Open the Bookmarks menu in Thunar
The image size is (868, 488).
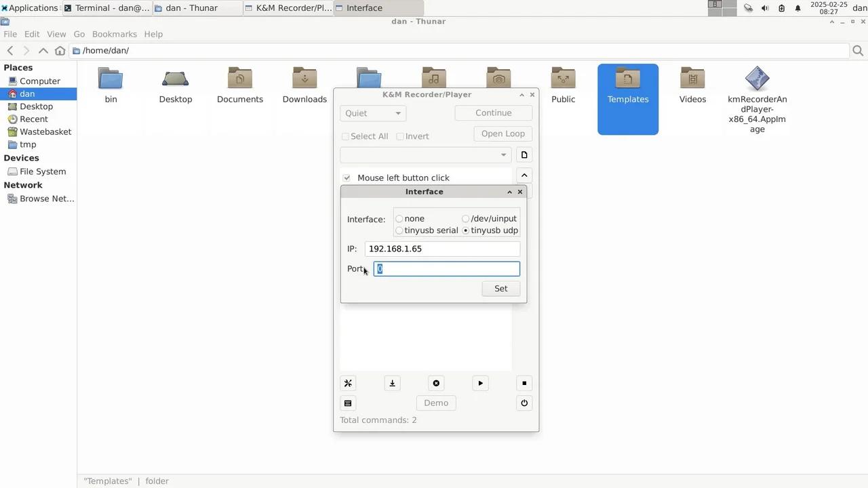tap(115, 34)
